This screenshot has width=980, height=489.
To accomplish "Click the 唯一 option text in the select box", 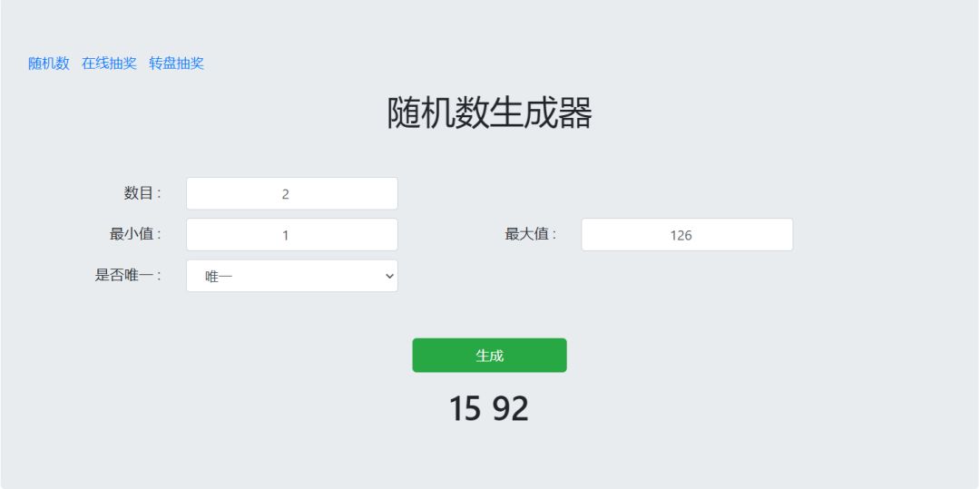I will pos(220,276).
